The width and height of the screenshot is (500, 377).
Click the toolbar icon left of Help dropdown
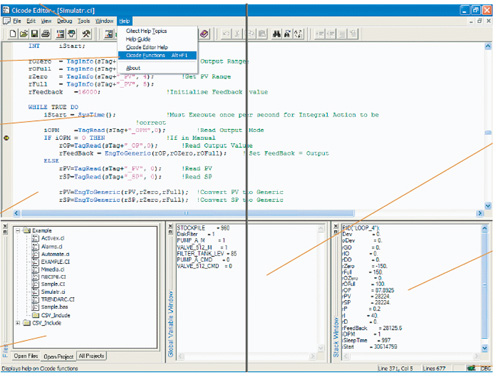(109, 34)
